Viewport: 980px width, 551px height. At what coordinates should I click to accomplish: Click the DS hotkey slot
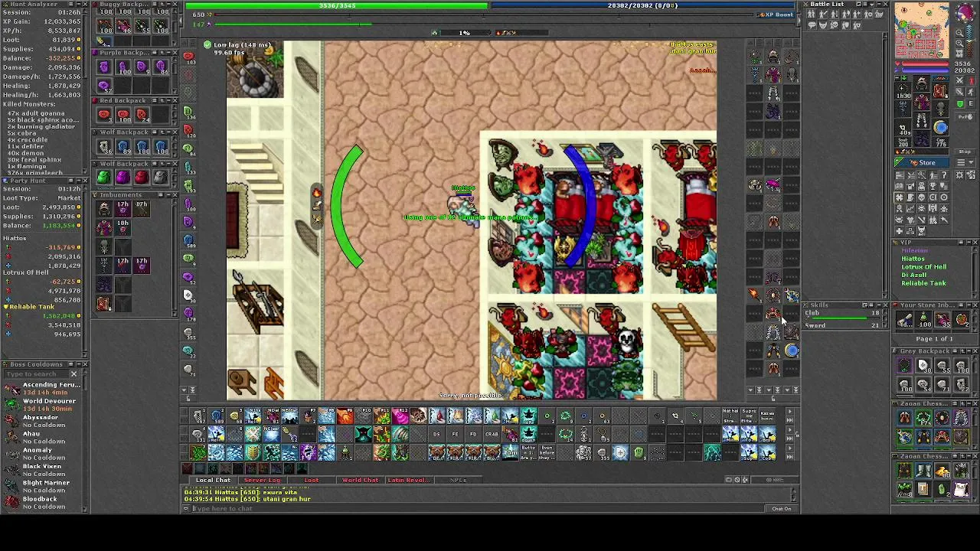coord(436,435)
